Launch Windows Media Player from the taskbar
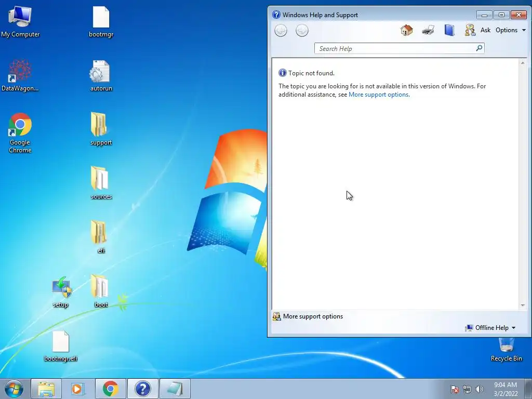The width and height of the screenshot is (532, 399). [x=78, y=389]
